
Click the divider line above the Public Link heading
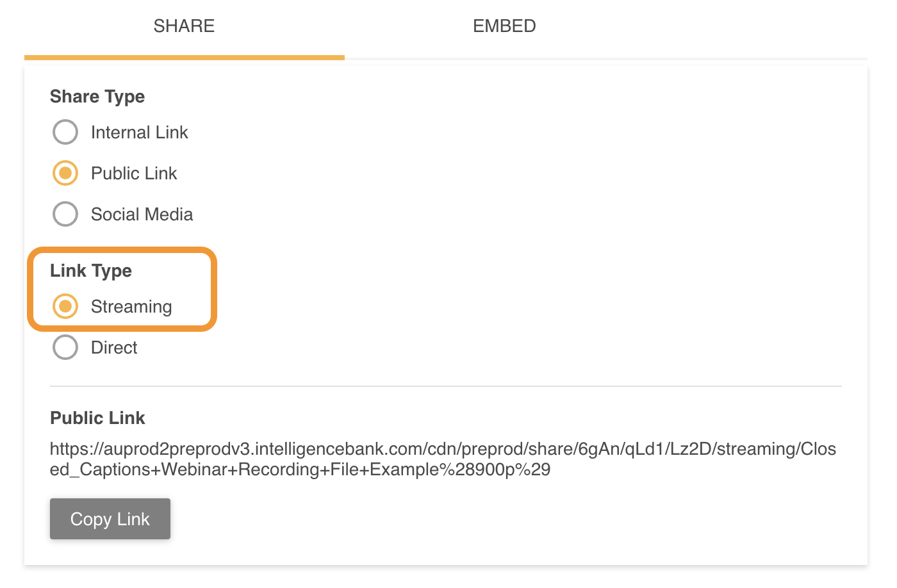[x=446, y=386]
